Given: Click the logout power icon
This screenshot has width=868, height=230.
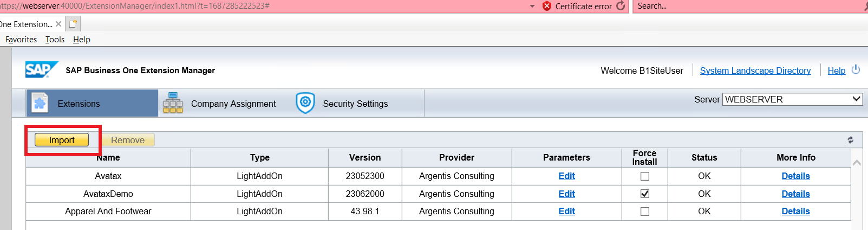Looking at the screenshot, I should [x=856, y=69].
